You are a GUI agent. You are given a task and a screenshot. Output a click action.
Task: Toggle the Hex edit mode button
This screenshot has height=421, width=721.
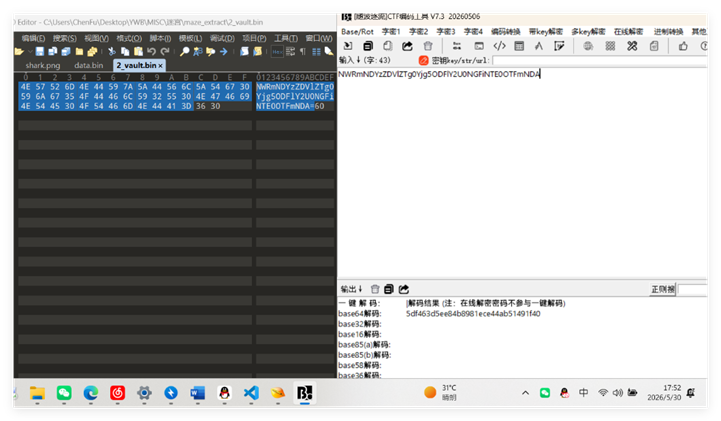pos(277,51)
